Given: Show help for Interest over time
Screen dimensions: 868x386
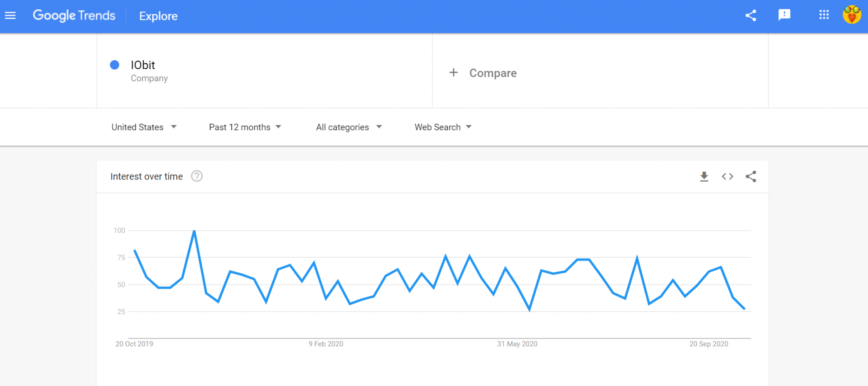Looking at the screenshot, I should (197, 176).
